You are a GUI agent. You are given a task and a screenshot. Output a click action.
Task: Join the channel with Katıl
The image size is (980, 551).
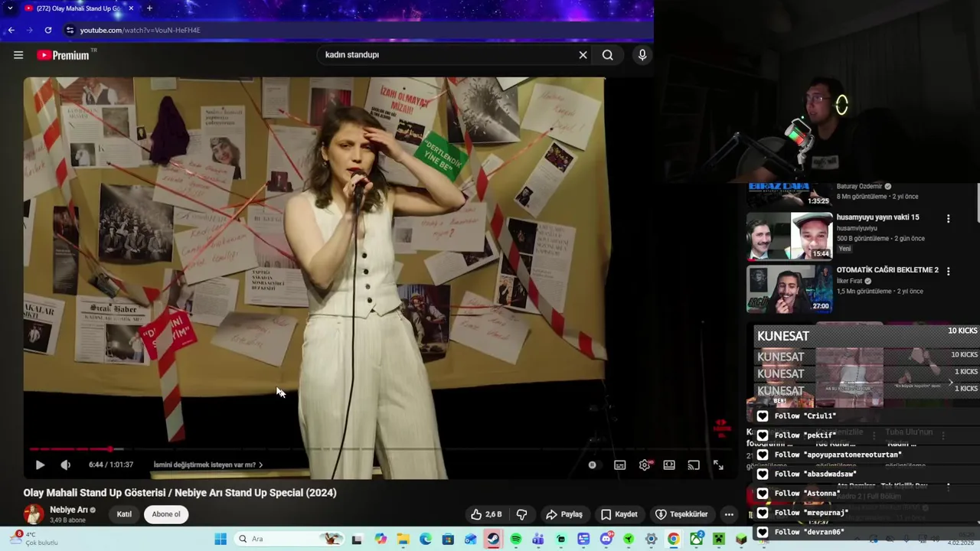[x=124, y=514]
